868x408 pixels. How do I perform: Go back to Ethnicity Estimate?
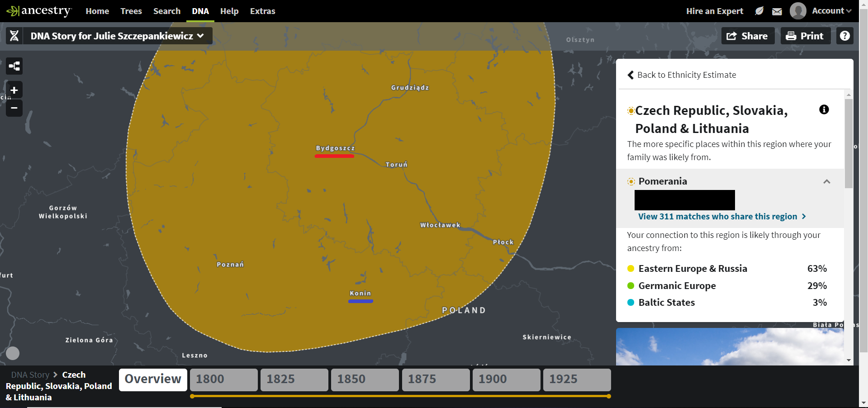[682, 75]
